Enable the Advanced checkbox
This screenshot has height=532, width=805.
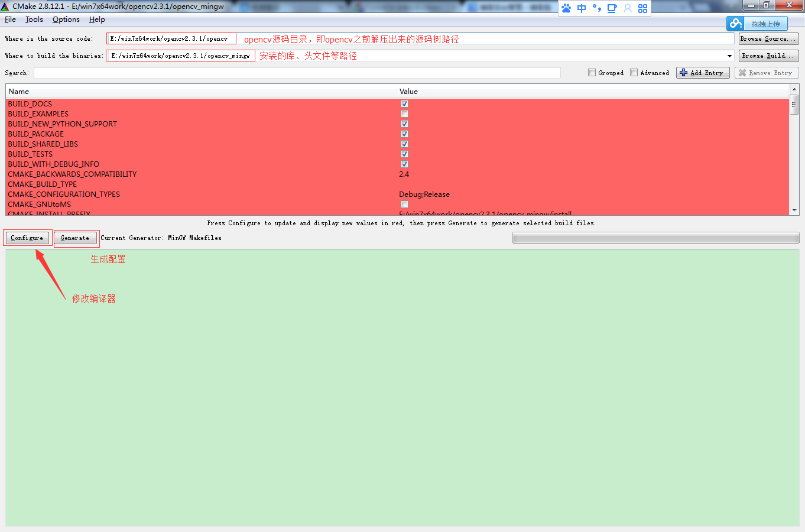tap(634, 73)
